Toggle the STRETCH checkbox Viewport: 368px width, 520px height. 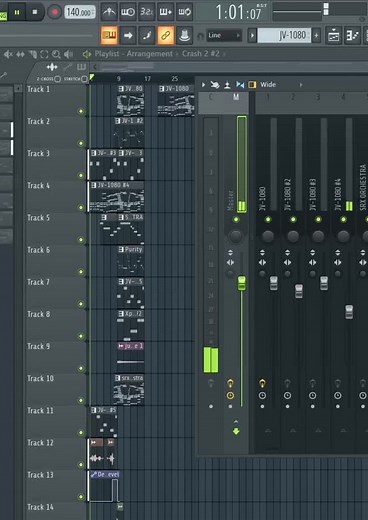(84, 79)
